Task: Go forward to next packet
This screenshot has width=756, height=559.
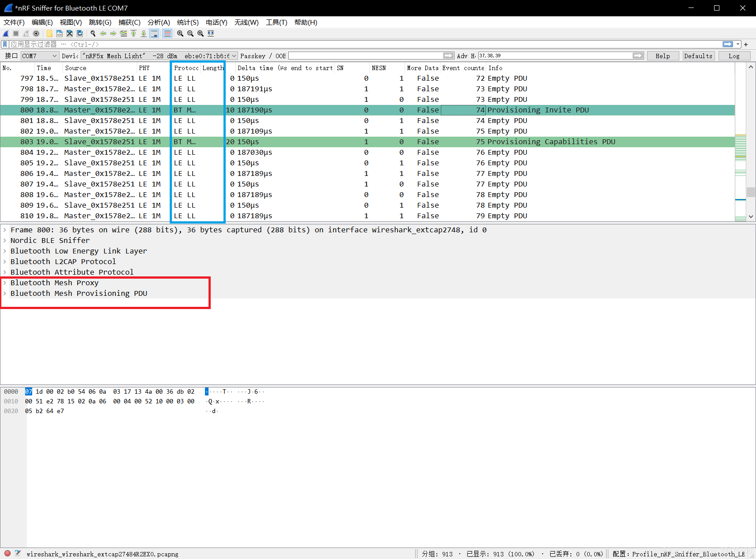Action: point(113,34)
